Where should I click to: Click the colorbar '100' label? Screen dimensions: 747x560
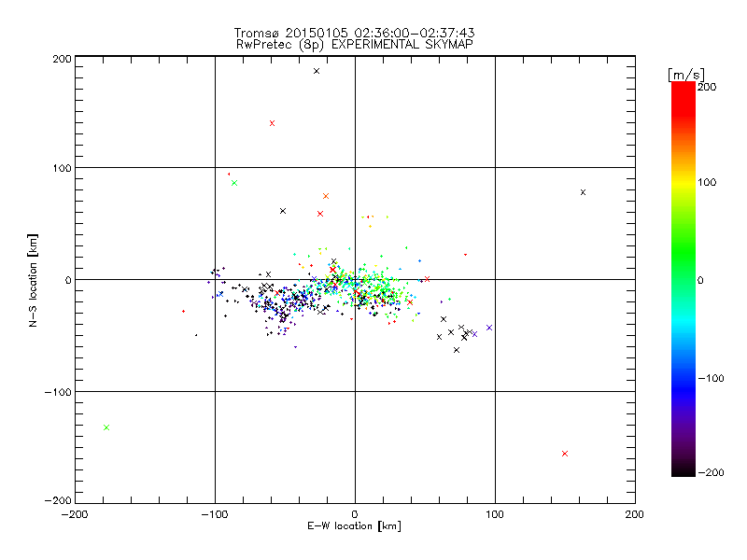click(707, 182)
